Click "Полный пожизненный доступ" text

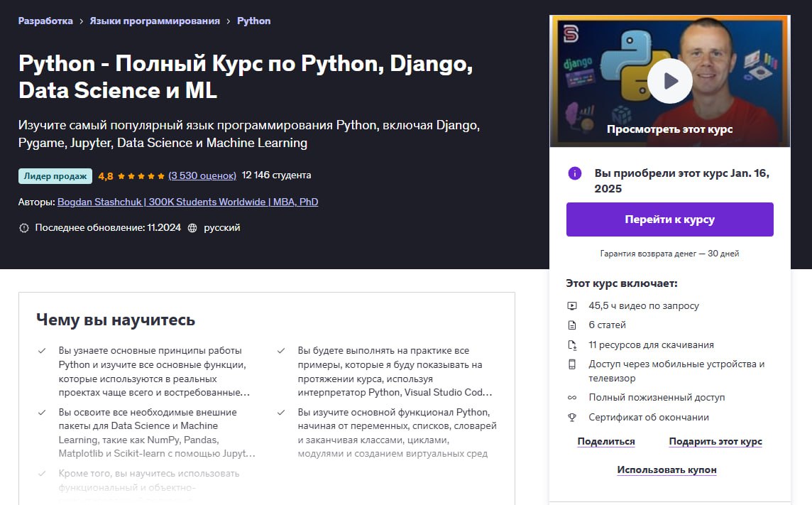pos(657,398)
